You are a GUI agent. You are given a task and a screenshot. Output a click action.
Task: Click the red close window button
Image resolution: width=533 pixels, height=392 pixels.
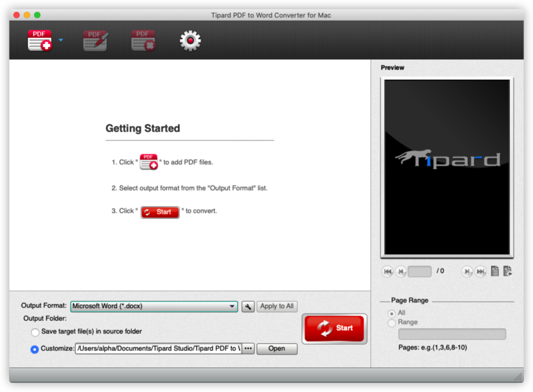point(17,15)
